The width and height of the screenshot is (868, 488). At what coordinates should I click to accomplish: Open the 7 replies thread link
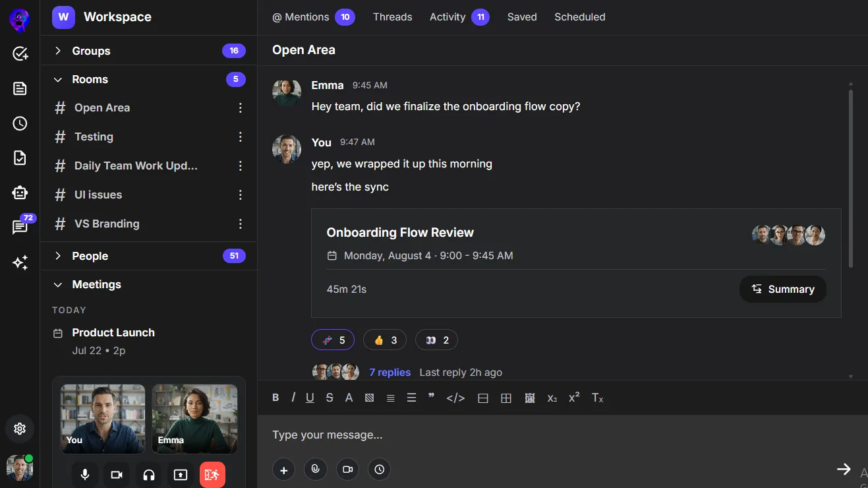390,373
